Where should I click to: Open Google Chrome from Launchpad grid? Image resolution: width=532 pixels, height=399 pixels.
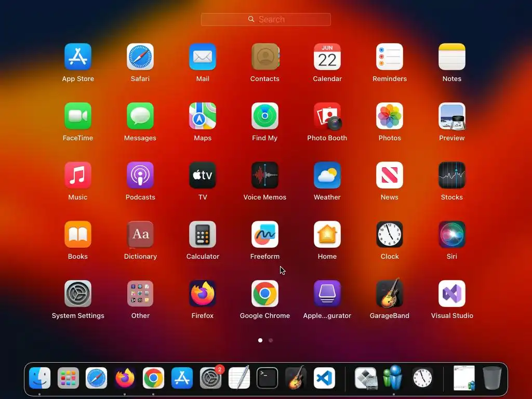click(x=265, y=294)
